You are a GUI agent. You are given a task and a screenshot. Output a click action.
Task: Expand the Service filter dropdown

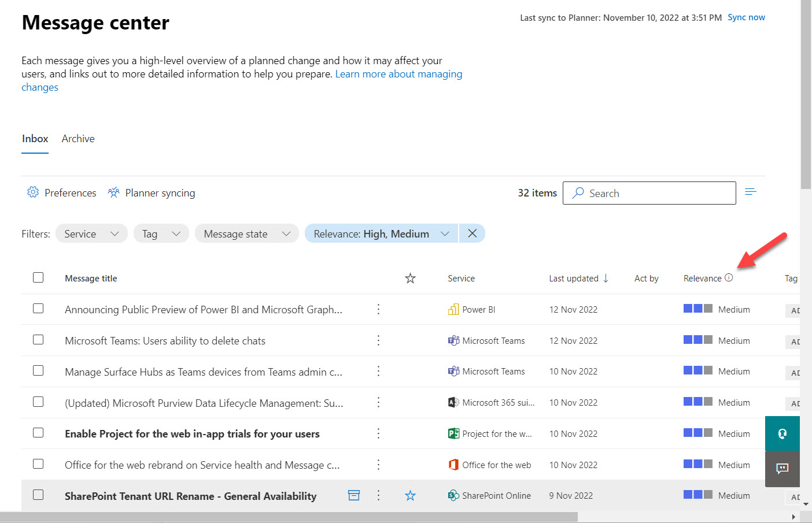pyautogui.click(x=91, y=233)
